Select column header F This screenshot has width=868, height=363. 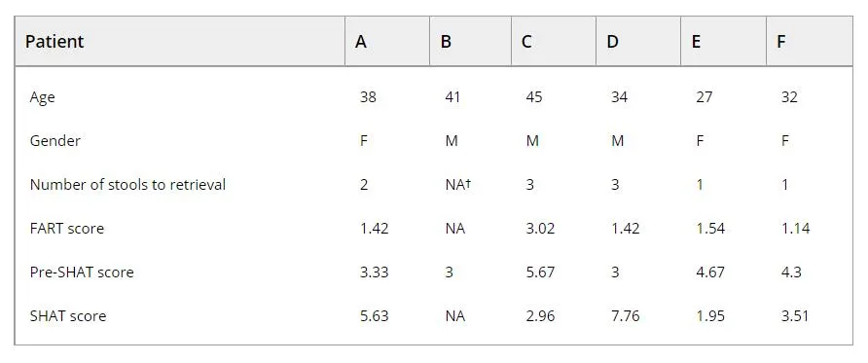[x=781, y=42]
